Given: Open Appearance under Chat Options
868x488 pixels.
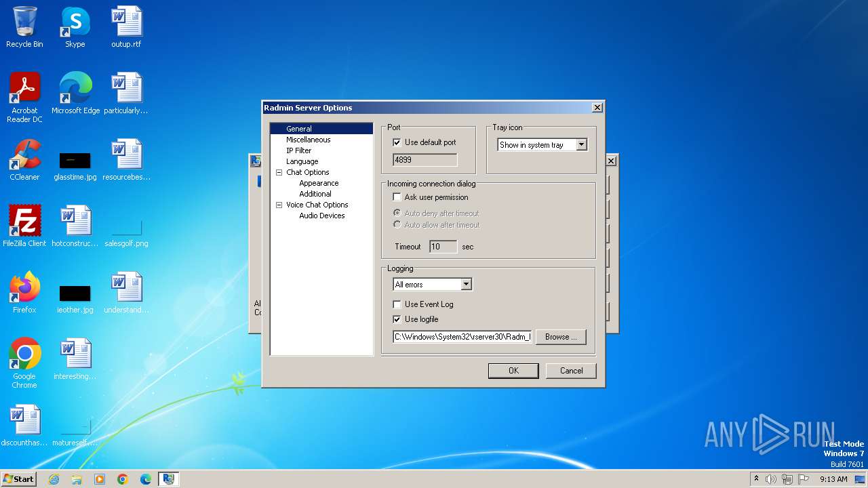Looking at the screenshot, I should point(319,183).
